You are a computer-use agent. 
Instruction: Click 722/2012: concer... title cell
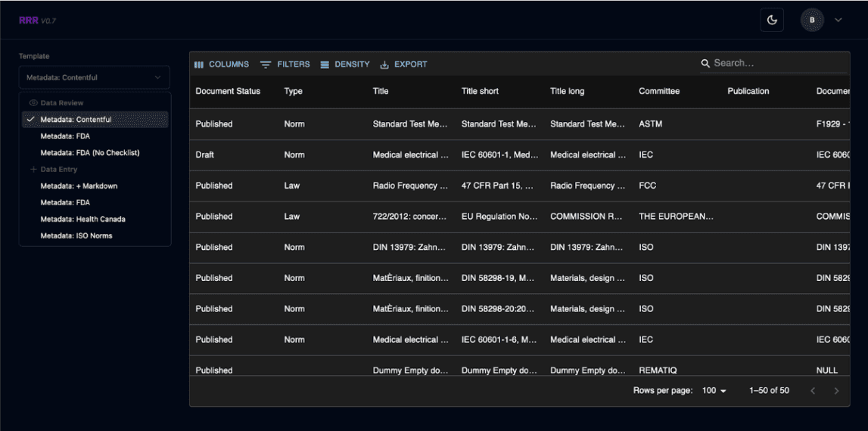click(412, 217)
